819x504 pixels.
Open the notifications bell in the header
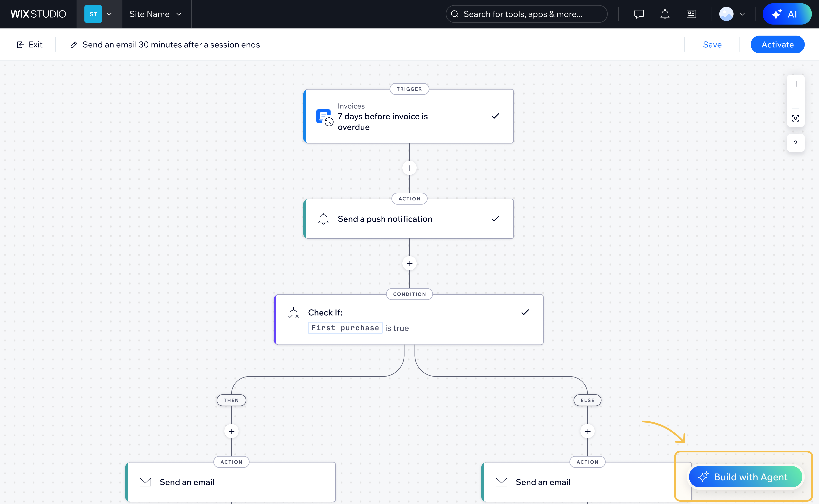pos(664,14)
